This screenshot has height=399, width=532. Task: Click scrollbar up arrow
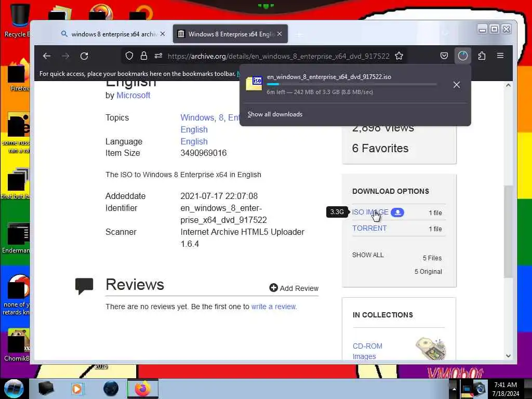point(508,86)
